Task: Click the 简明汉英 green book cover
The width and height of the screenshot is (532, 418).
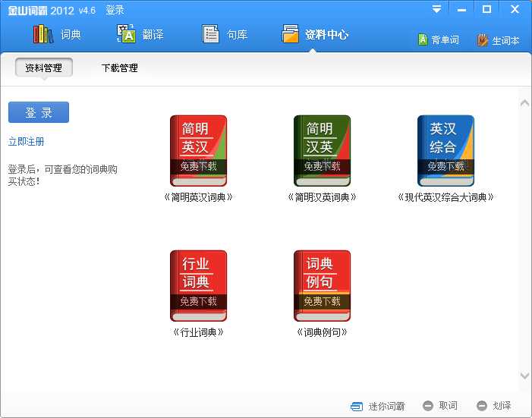Action: [x=322, y=151]
